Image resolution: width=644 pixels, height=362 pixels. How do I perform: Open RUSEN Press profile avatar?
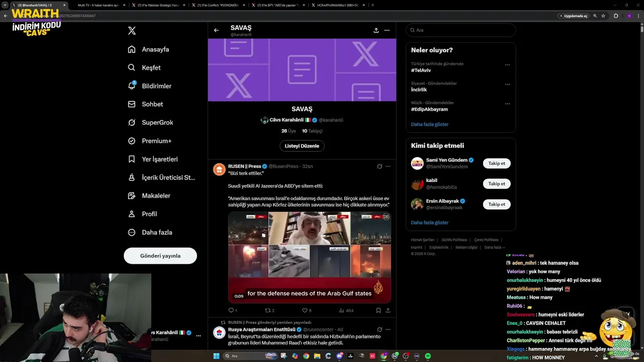[219, 169]
